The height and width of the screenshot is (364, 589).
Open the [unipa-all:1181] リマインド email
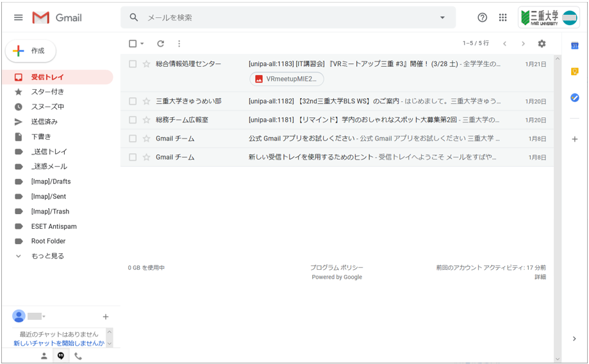[337, 120]
